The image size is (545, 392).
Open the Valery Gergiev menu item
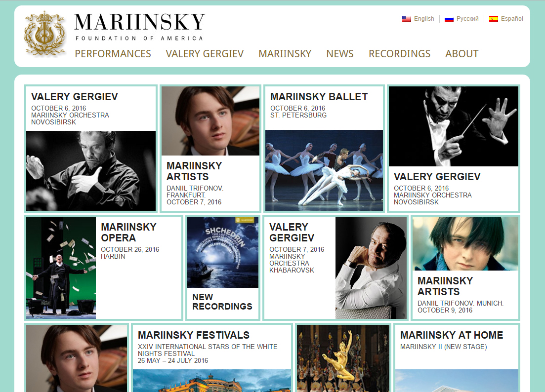click(205, 54)
